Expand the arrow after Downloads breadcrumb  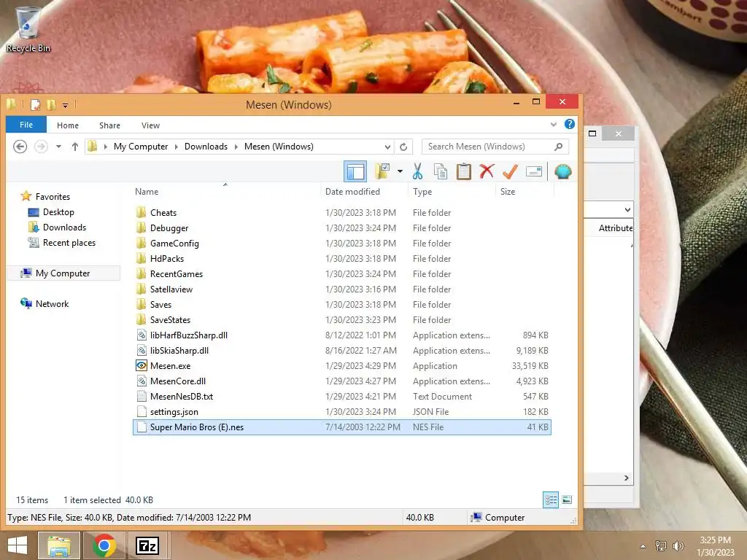pyautogui.click(x=236, y=147)
